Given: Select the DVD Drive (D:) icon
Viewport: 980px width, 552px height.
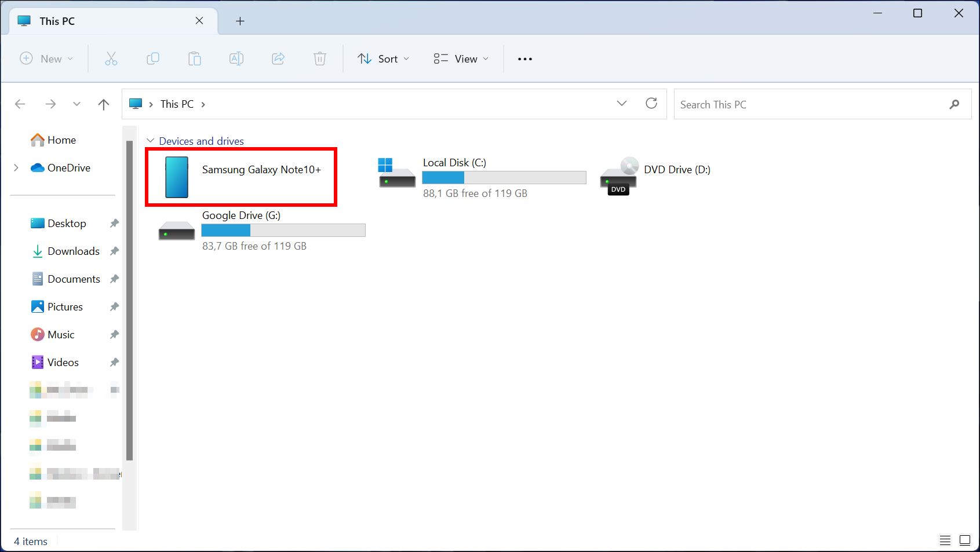Looking at the screenshot, I should click(x=619, y=176).
